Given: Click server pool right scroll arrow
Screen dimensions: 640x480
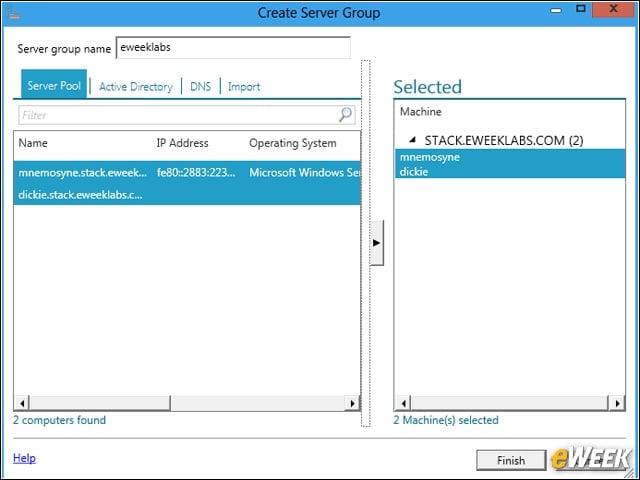Looking at the screenshot, I should 352,403.
